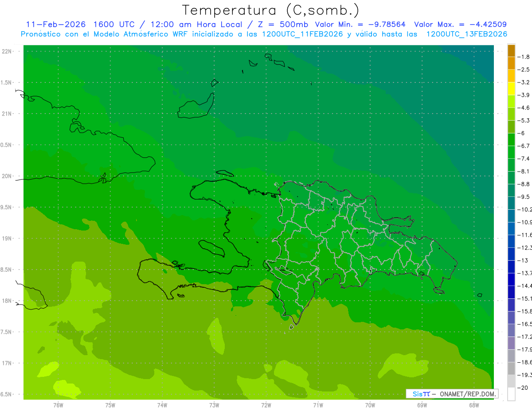Click the yellow swatch between -3.2 and -3.9
The height and width of the screenshot is (411, 532).
click(x=511, y=89)
